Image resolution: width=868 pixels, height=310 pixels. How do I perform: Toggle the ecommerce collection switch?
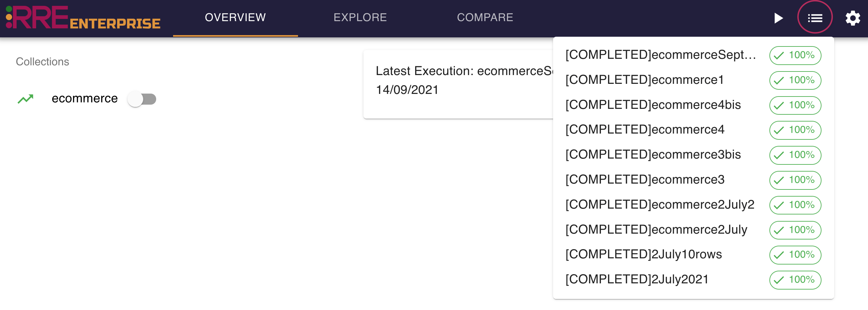pyautogui.click(x=142, y=99)
